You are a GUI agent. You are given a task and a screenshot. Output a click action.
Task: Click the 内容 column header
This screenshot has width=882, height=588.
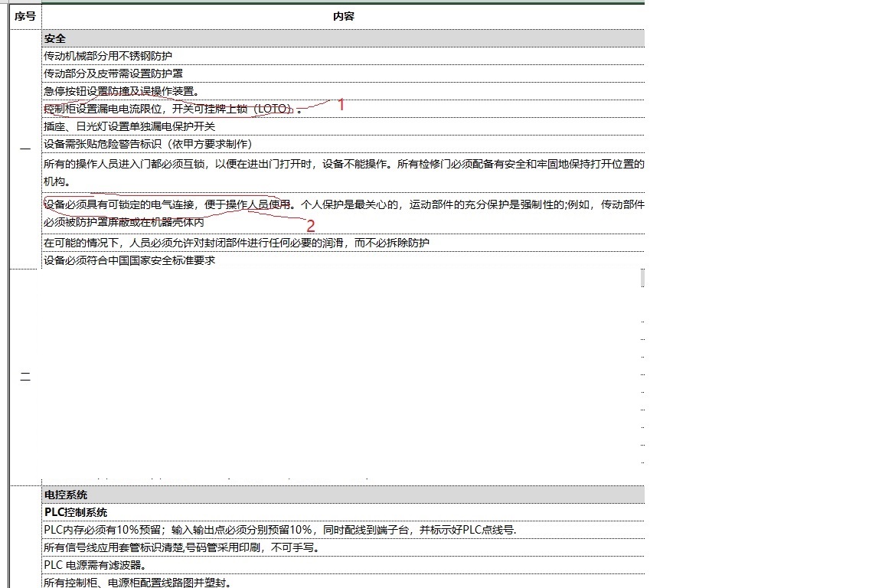(343, 16)
